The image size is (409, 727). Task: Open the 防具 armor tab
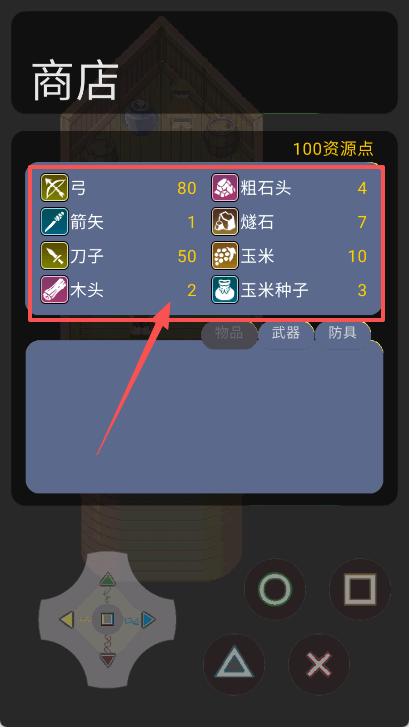[343, 334]
